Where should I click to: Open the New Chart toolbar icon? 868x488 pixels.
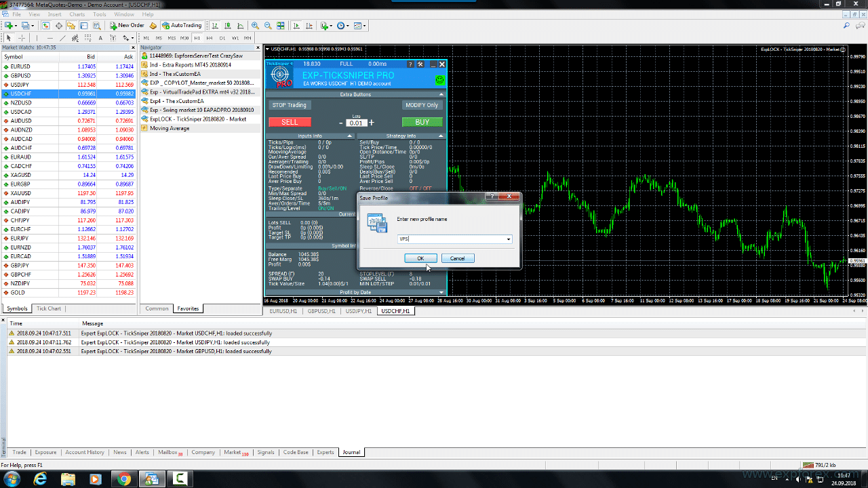(x=8, y=26)
